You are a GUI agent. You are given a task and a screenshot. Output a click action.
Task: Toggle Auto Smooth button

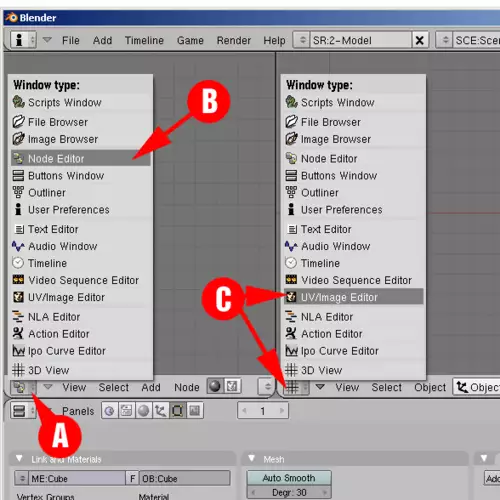tap(289, 478)
